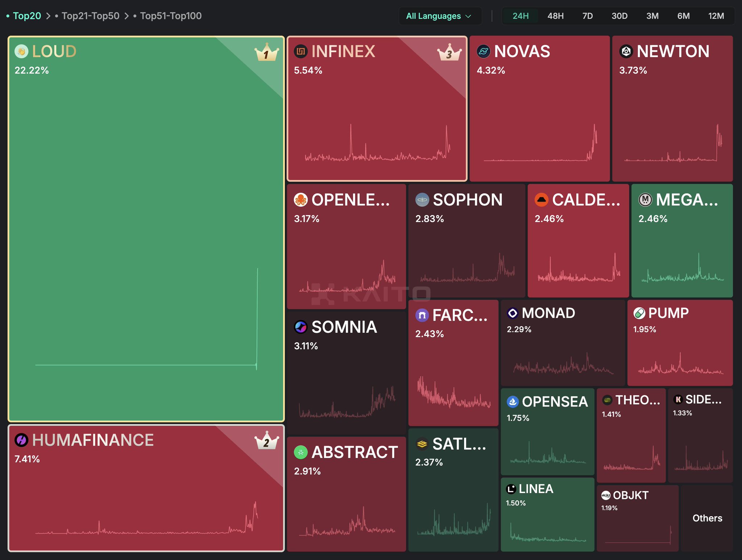Click the PUMP pill logo icon
The image size is (742, 560).
(639, 313)
